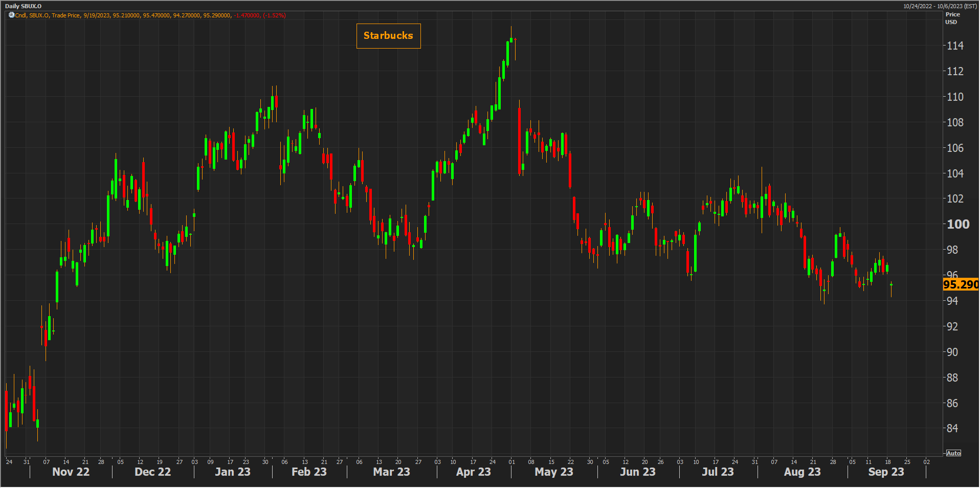This screenshot has height=488, width=980.
Task: Click the clock icon beside the Cndl legend
Action: point(11,15)
